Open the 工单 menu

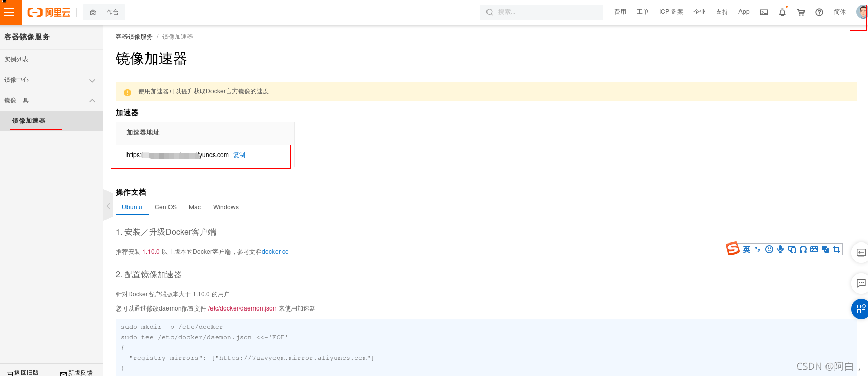(642, 12)
